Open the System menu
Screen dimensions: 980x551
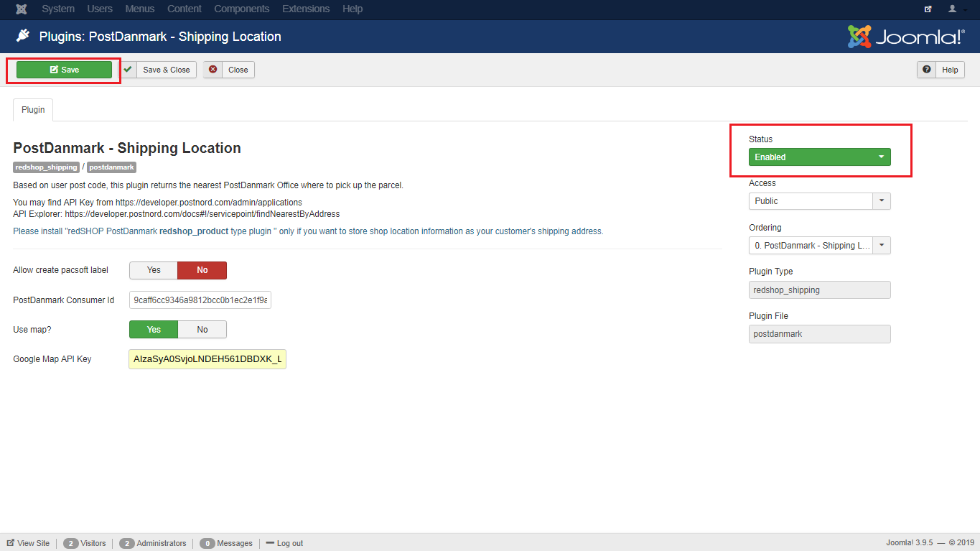58,9
